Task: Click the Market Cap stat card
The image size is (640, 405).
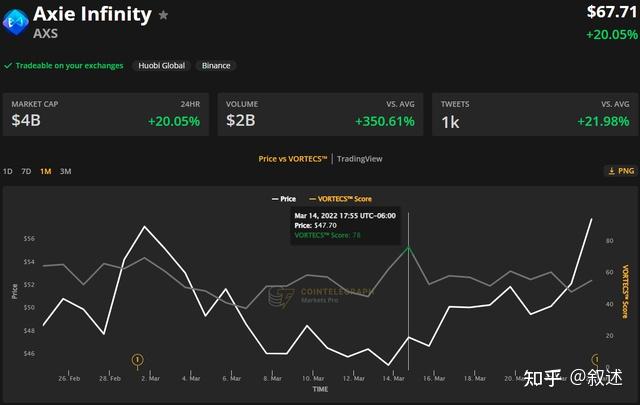Action: click(x=106, y=114)
